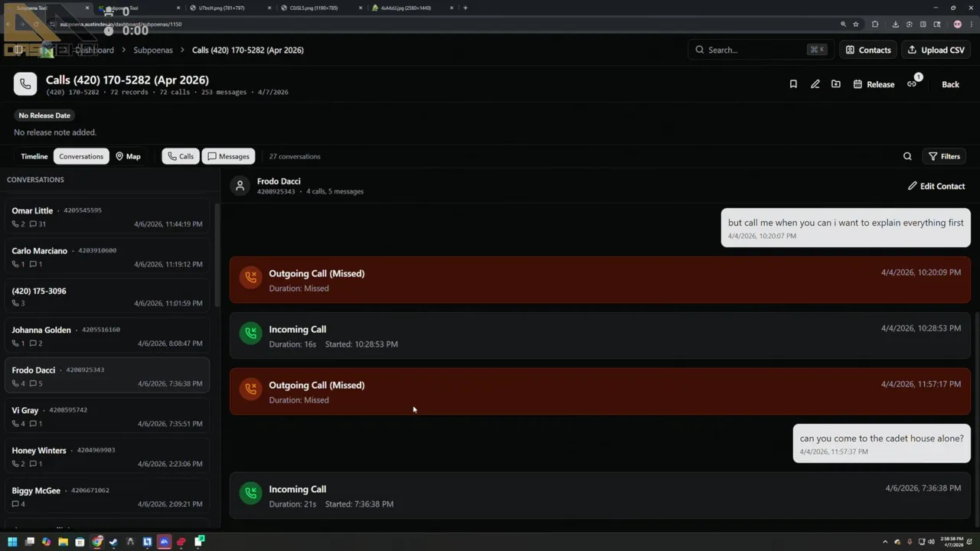Click Edit Contact for Frodo Dacci
The height and width of the screenshot is (551, 980).
tap(936, 186)
